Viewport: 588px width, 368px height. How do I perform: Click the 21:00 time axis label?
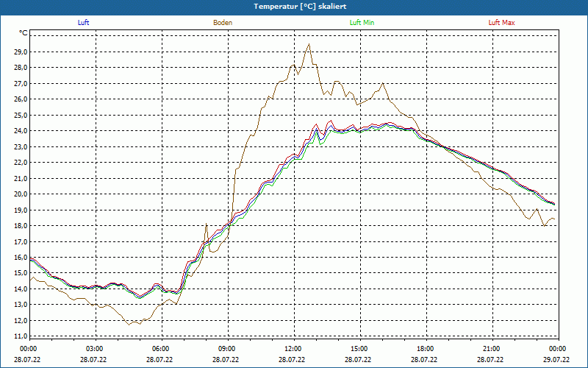(490, 349)
